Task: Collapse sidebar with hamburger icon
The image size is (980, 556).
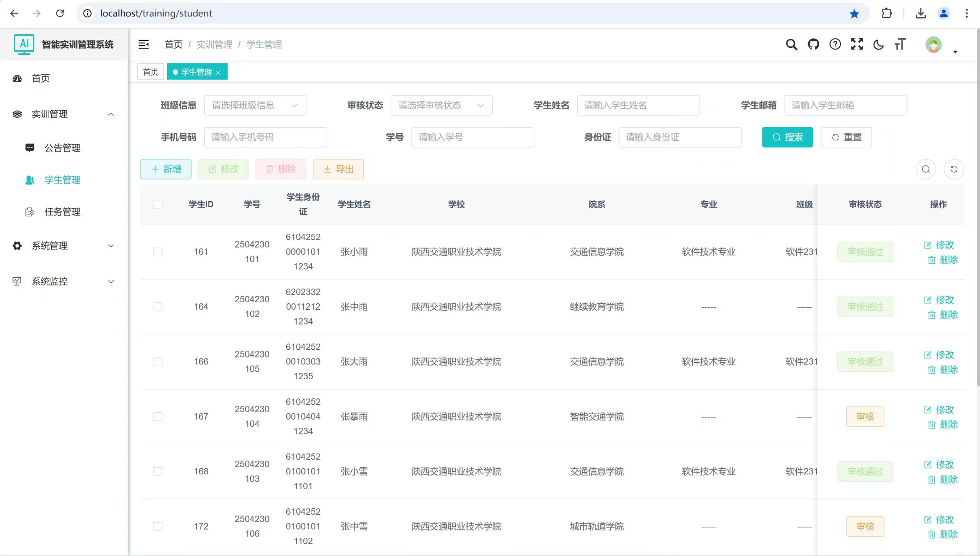Action: point(144,44)
